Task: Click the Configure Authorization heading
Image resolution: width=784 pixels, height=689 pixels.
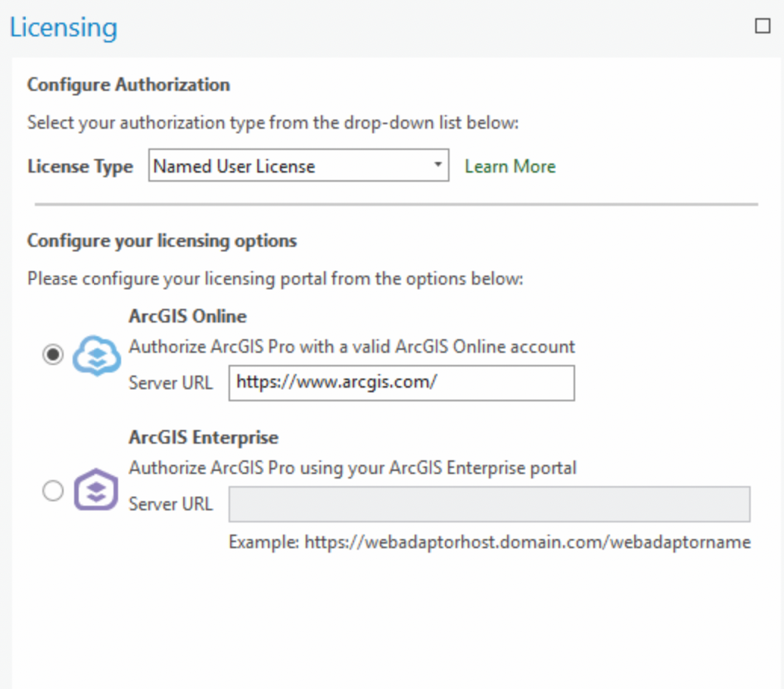Action: [x=129, y=85]
